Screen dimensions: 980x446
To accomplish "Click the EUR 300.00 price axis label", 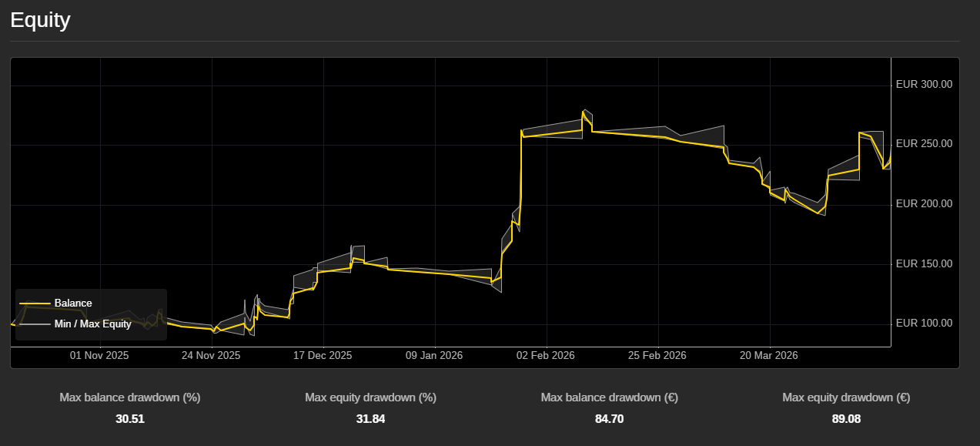I will coord(924,84).
